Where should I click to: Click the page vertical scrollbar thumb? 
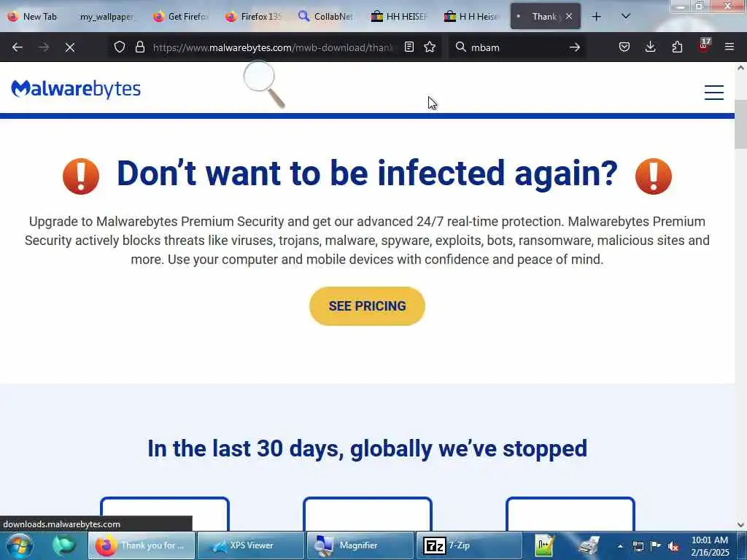tap(740, 125)
